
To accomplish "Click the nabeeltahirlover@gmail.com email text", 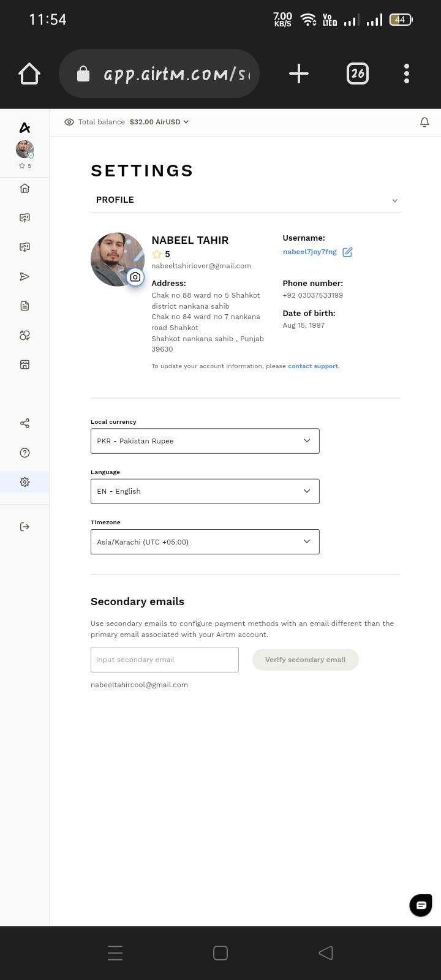I will coord(202,266).
